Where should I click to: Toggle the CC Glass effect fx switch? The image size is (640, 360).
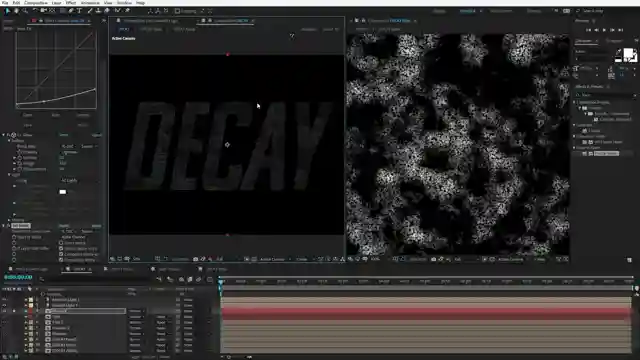coord(8,135)
